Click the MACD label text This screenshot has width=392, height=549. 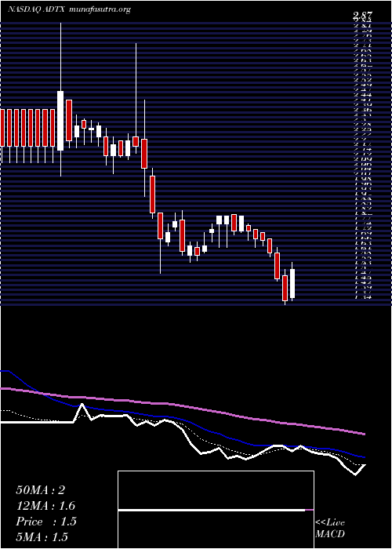(330, 534)
